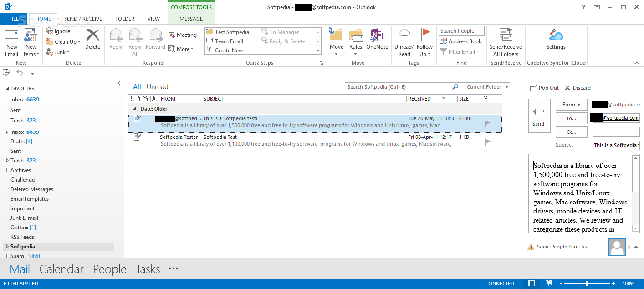Screen dimensions: 644x289
Task: Open the Junk options menu
Action: [x=57, y=52]
